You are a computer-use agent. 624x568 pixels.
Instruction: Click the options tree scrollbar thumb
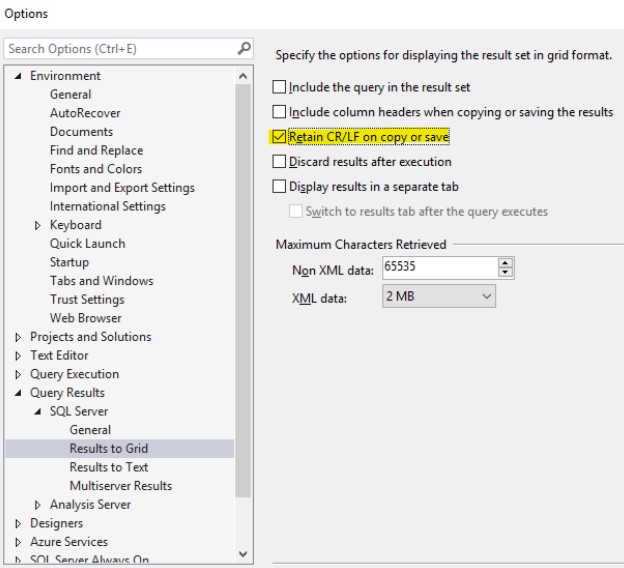[x=243, y=291]
